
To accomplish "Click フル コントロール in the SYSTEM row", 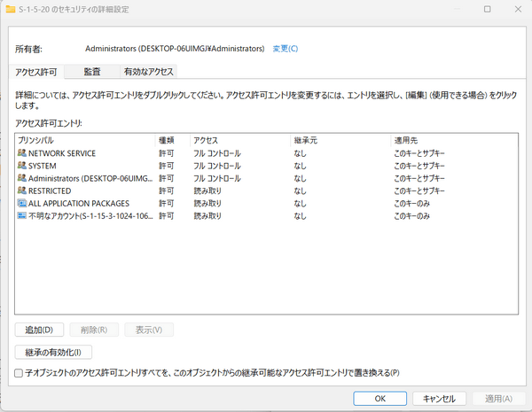I will pos(217,166).
